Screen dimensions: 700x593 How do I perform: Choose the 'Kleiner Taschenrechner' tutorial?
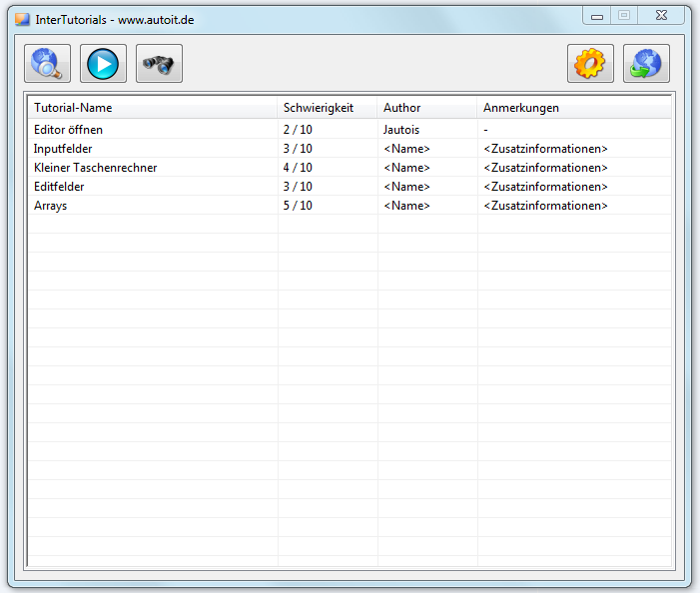(95, 168)
